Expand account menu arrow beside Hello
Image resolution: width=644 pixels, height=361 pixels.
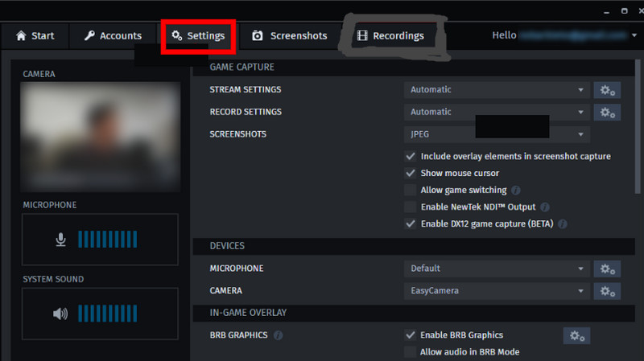[634, 35]
